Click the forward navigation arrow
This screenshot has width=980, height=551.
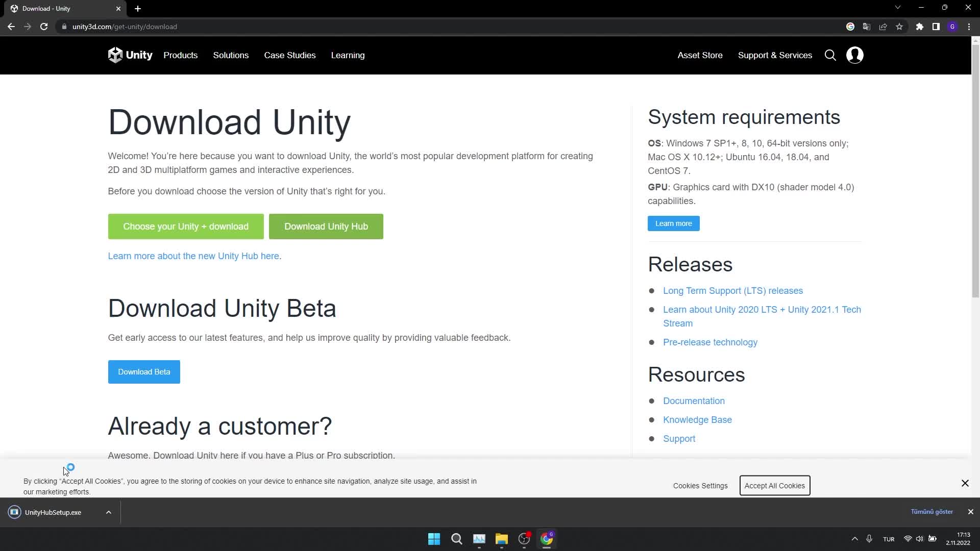pyautogui.click(x=28, y=27)
